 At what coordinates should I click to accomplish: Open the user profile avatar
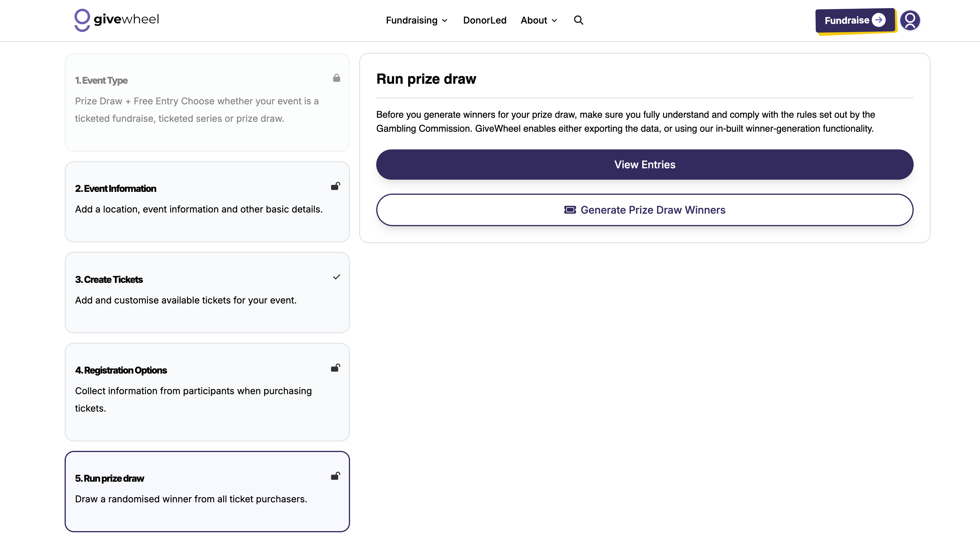(x=910, y=20)
